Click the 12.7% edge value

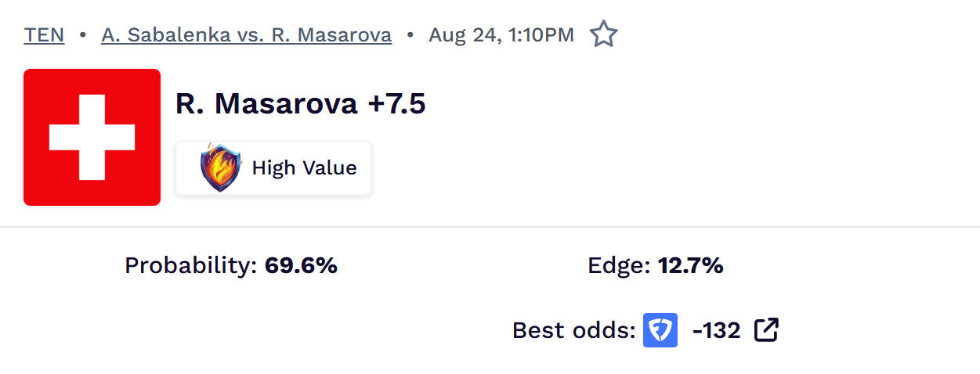[x=691, y=266]
